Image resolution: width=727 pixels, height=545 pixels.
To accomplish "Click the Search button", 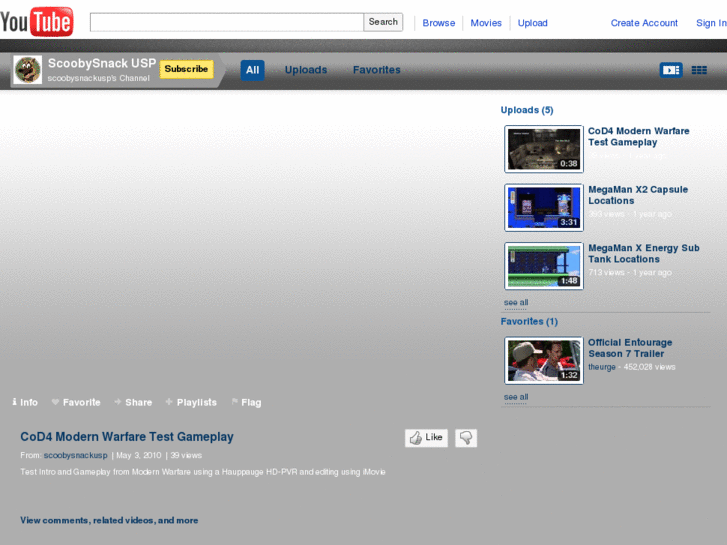I will [x=383, y=22].
